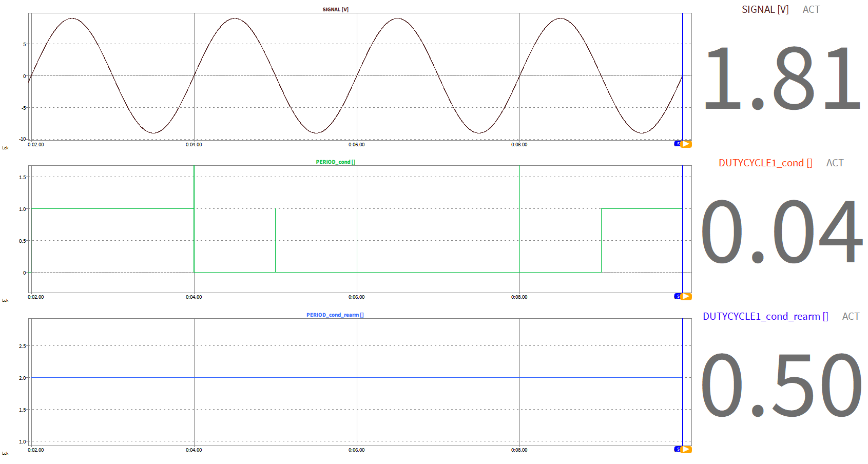Click the orange play arrow under PERIOD_cond graph

point(686,296)
